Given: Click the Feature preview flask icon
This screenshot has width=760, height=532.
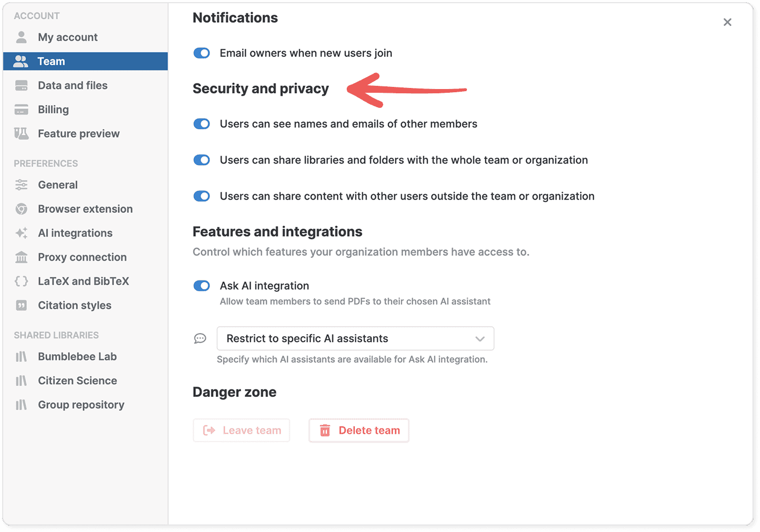Looking at the screenshot, I should coord(21,134).
